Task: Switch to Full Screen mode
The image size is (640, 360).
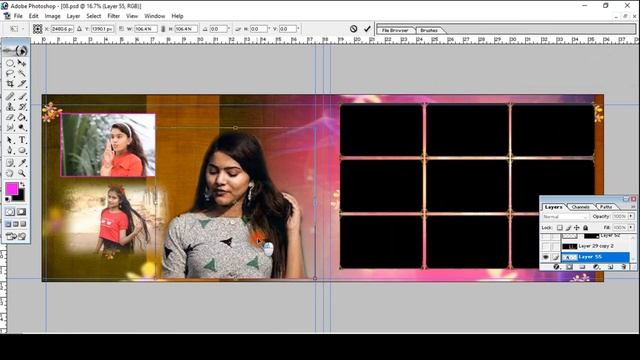Action: click(23, 224)
